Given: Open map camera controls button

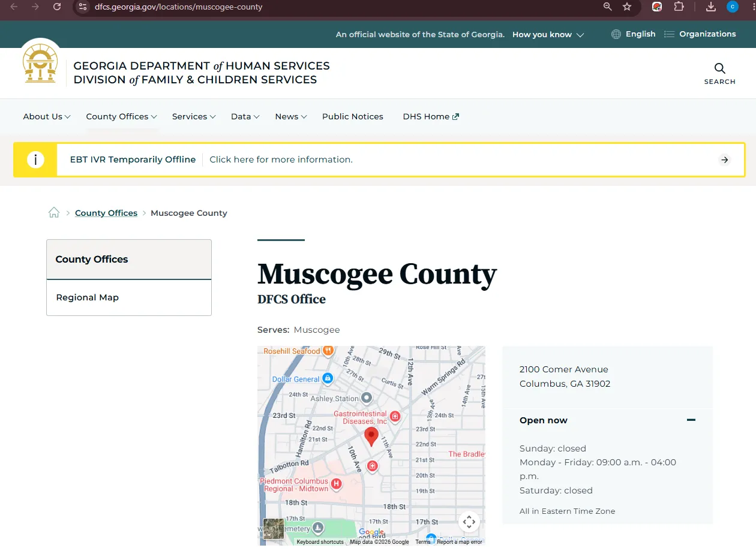Looking at the screenshot, I should pyautogui.click(x=469, y=522).
